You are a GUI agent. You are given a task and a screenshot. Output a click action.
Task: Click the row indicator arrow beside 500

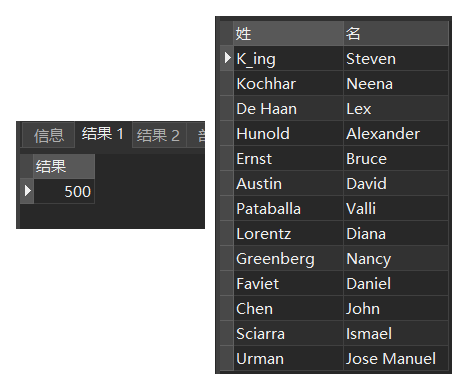pos(27,191)
